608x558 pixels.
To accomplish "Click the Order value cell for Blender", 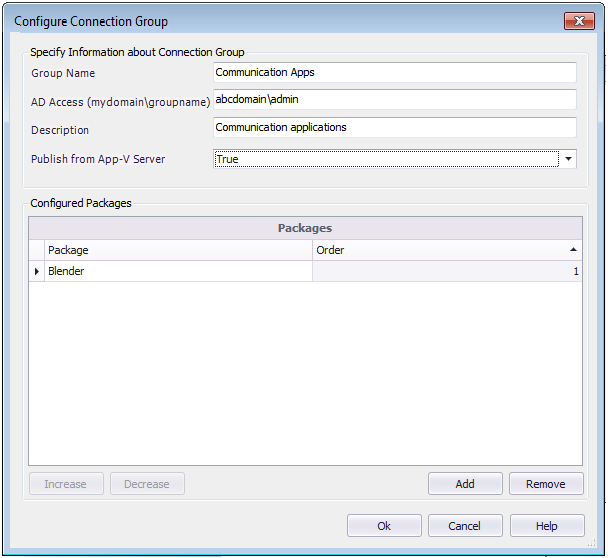I will click(x=447, y=271).
